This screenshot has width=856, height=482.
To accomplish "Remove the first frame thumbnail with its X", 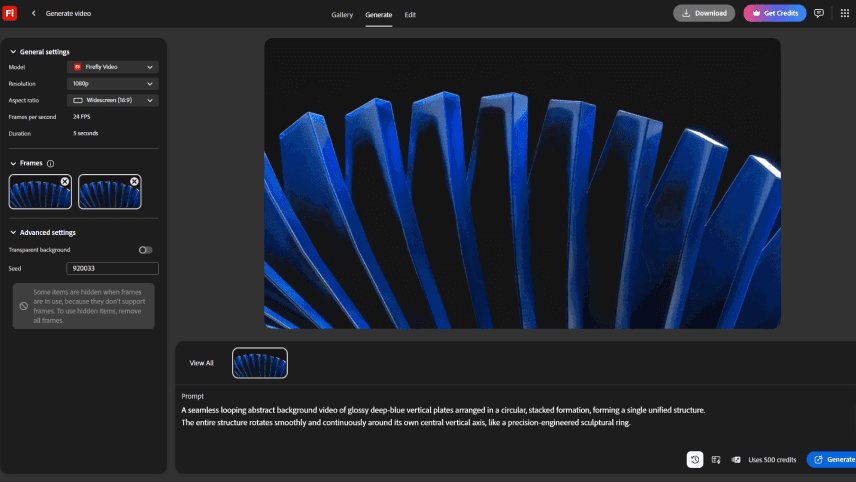I will tap(65, 181).
